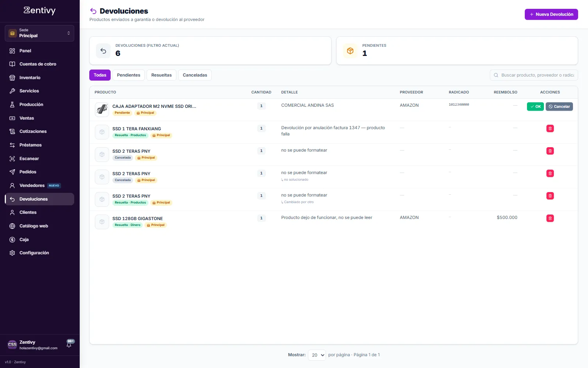Screen dimensions: 588x368
Task: Click the Cuentas de cobro book icon
Action: [x=12, y=64]
